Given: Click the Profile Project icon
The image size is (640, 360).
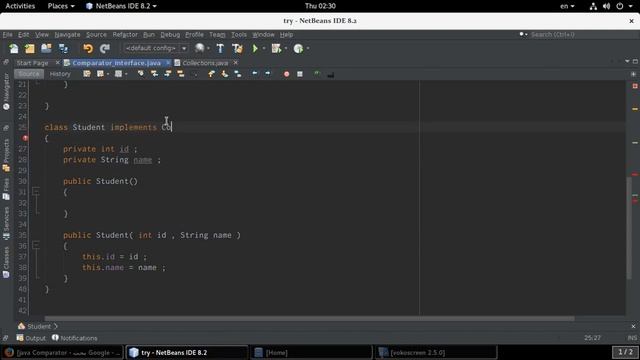Looking at the screenshot, I should click(x=298, y=49).
